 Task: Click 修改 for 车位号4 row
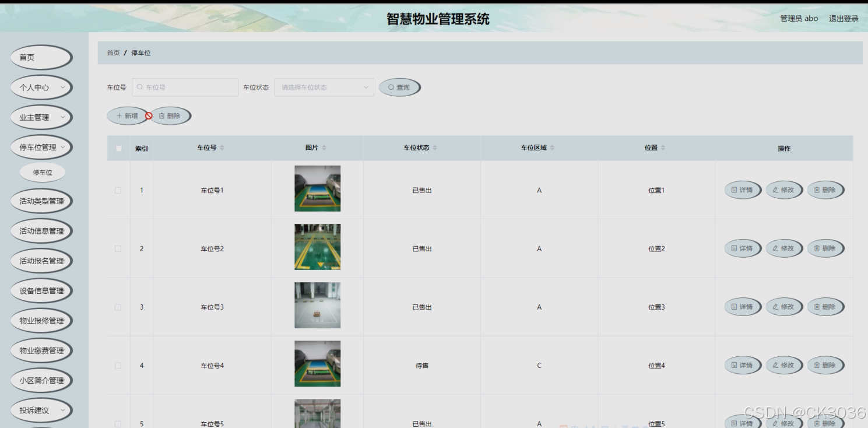coord(784,365)
